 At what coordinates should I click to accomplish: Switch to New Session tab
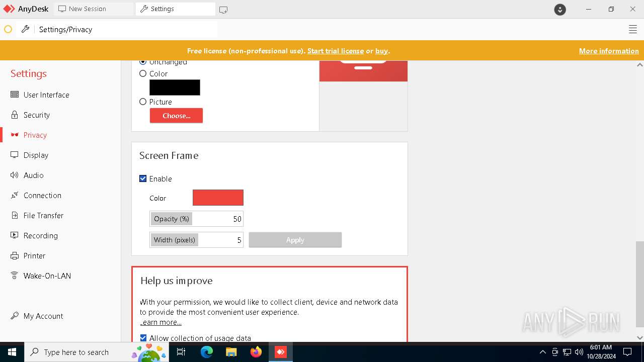[94, 9]
